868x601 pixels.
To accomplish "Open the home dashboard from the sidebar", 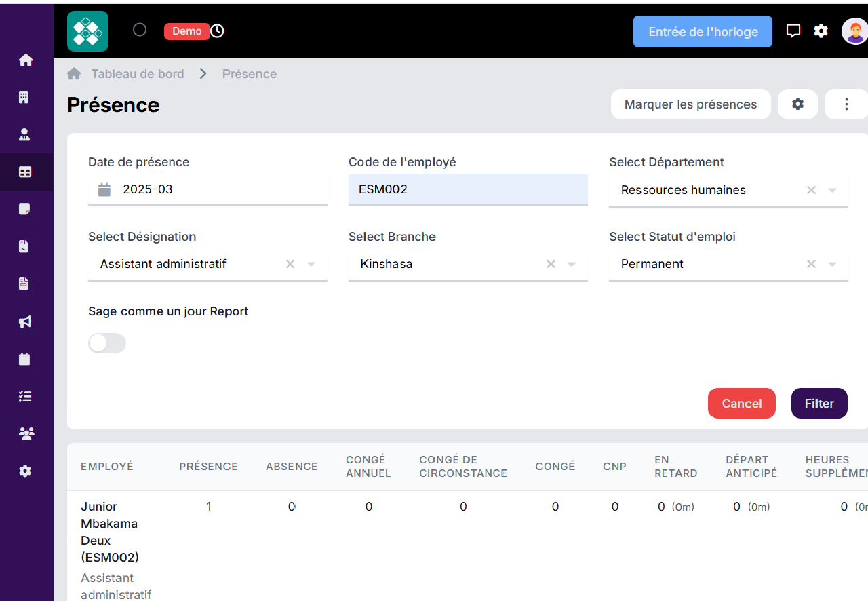I will [x=26, y=60].
